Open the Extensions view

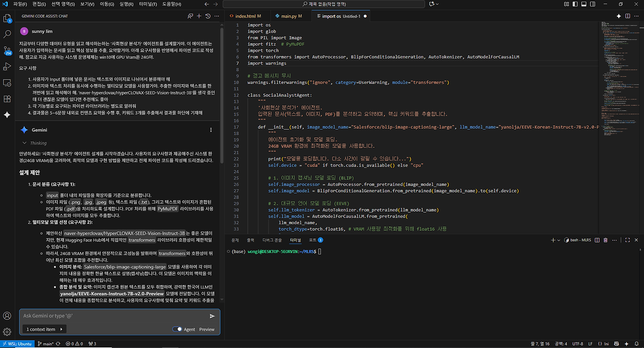[7, 99]
